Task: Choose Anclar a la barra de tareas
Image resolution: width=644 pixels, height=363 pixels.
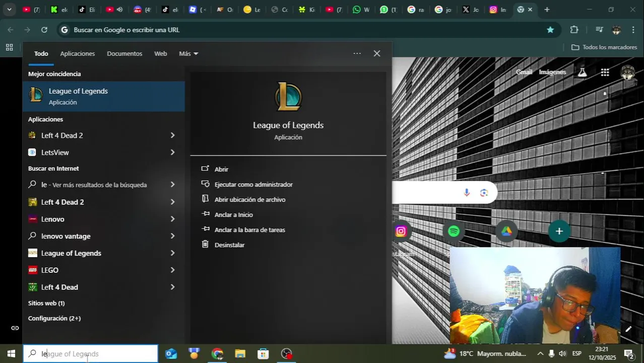Action: pos(250,230)
